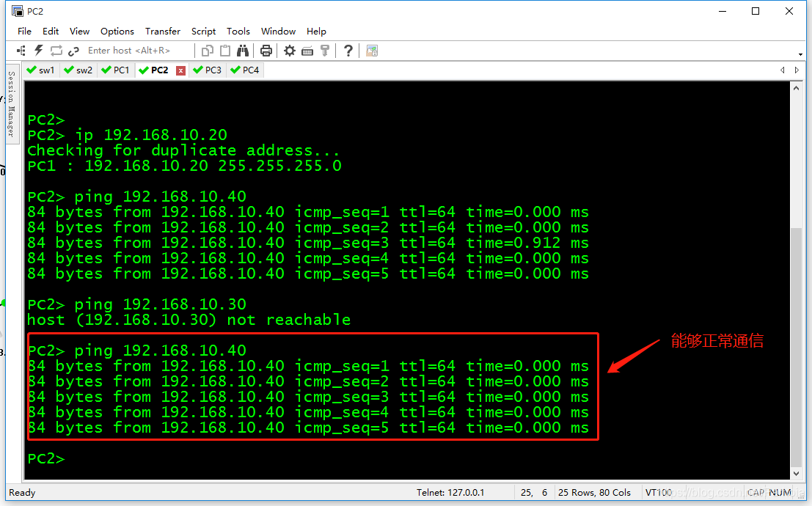Click the Quick Connect lightning icon

(x=38, y=51)
